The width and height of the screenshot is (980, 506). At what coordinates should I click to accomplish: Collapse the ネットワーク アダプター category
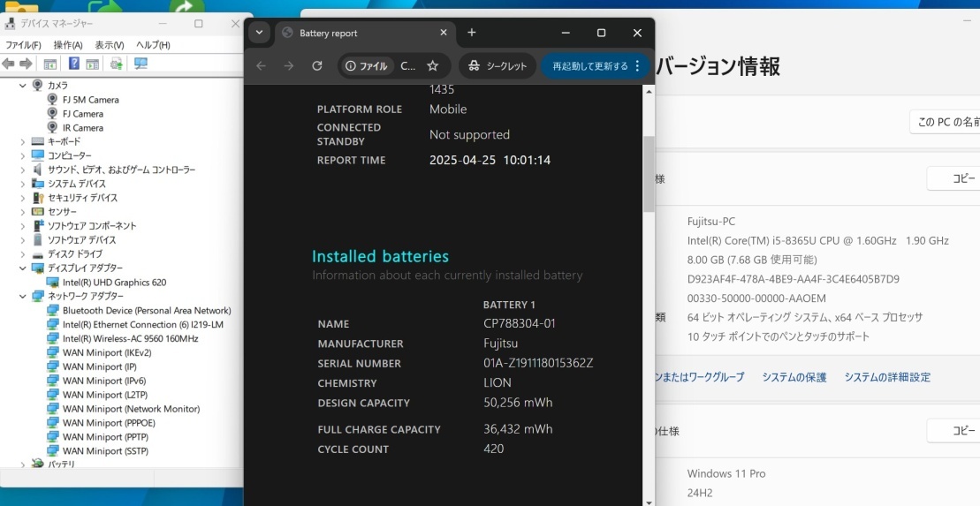(23, 296)
